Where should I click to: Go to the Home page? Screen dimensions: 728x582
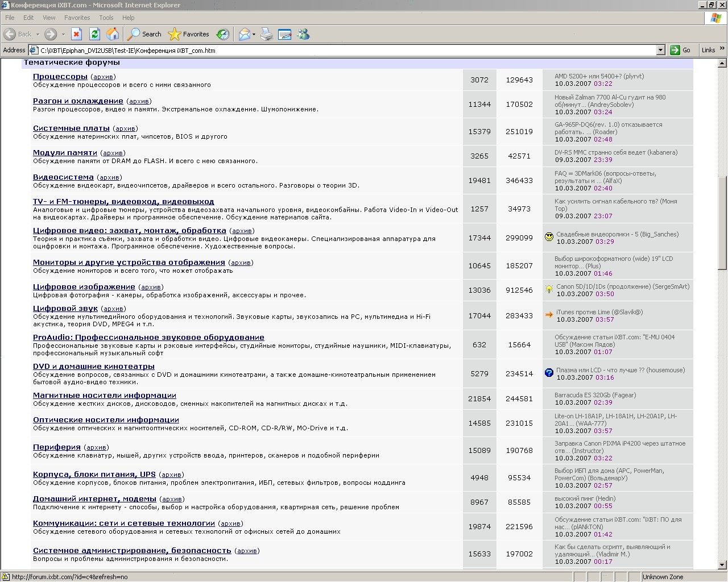pos(113,34)
